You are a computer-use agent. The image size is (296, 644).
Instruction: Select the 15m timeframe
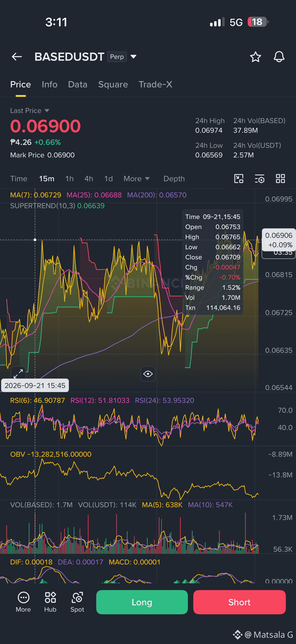pos(47,179)
